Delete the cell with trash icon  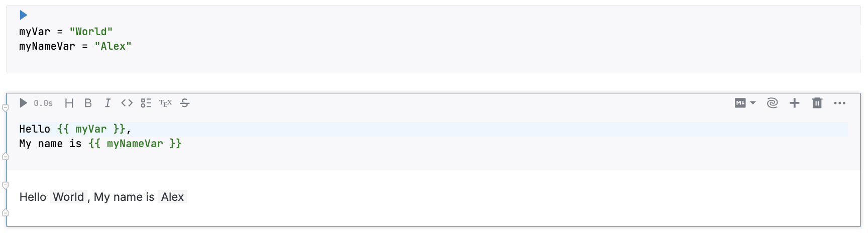(x=817, y=103)
